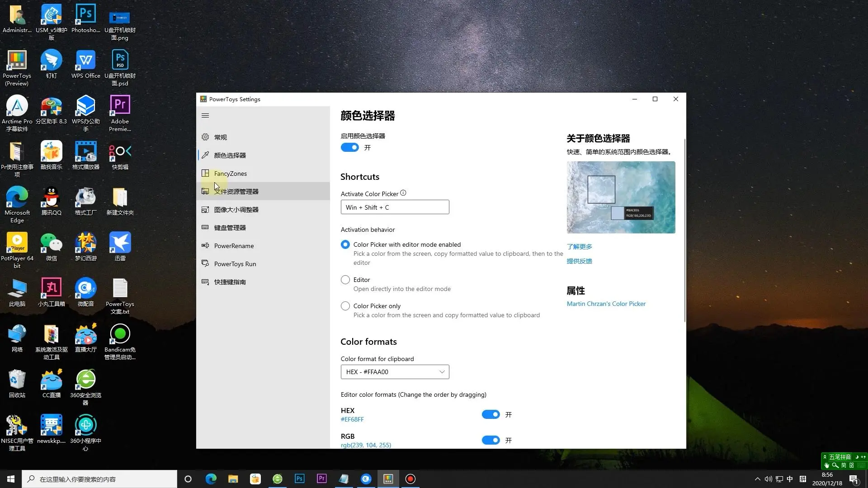Click the taskbar search box
Viewport: 868px width, 488px height.
pyautogui.click(x=99, y=479)
